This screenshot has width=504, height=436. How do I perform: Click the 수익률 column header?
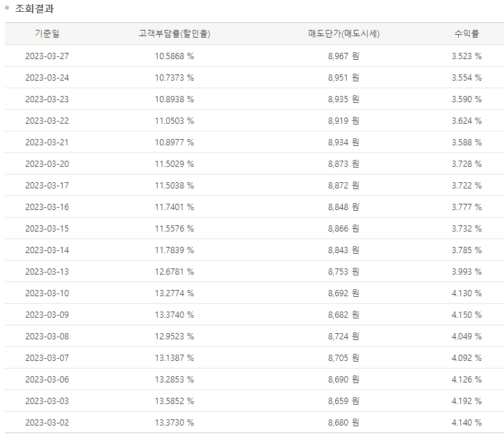click(x=466, y=33)
